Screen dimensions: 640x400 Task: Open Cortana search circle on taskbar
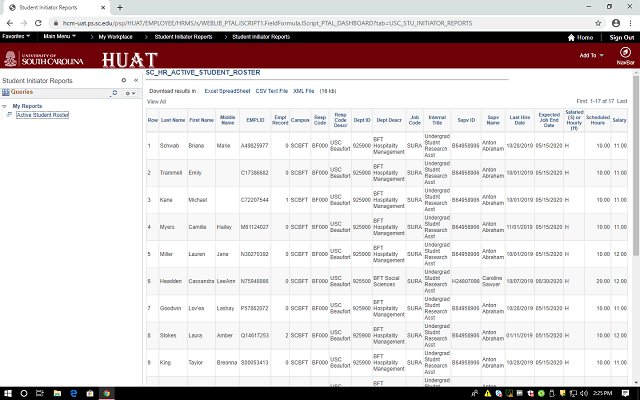[x=24, y=393]
